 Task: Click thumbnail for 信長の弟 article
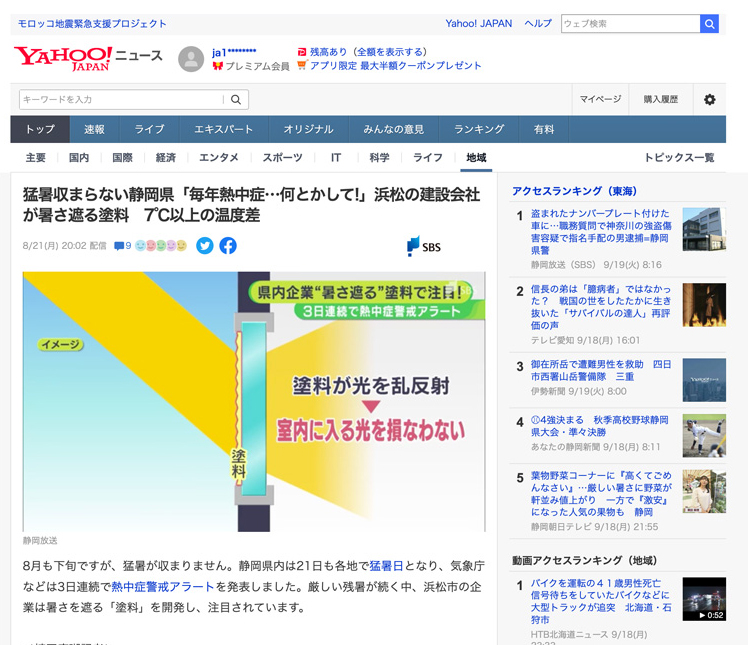[704, 305]
